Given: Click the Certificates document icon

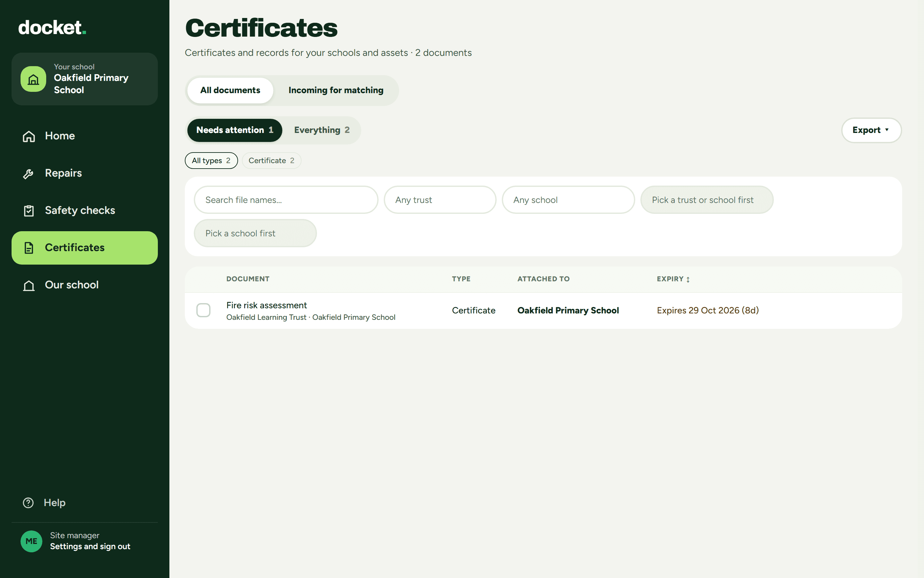Looking at the screenshot, I should tap(29, 248).
